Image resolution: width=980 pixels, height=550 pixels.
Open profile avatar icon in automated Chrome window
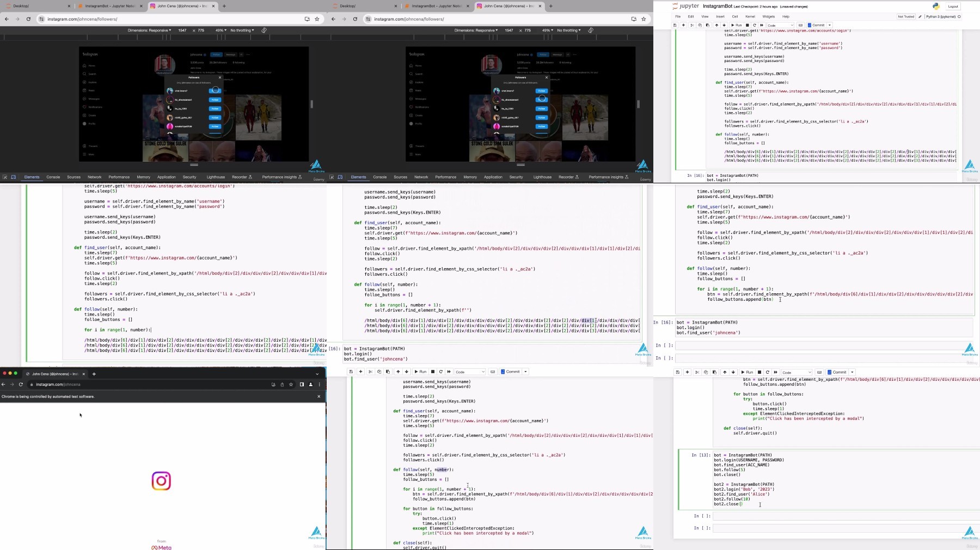311,384
